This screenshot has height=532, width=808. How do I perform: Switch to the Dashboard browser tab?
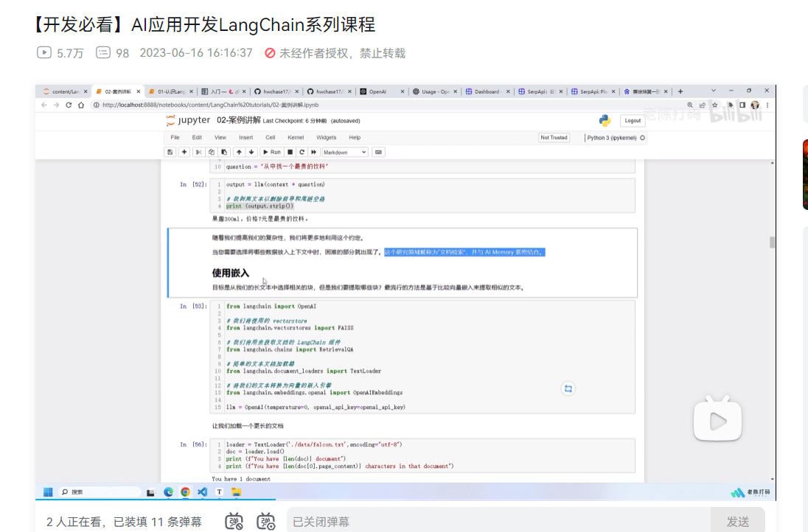(x=486, y=91)
